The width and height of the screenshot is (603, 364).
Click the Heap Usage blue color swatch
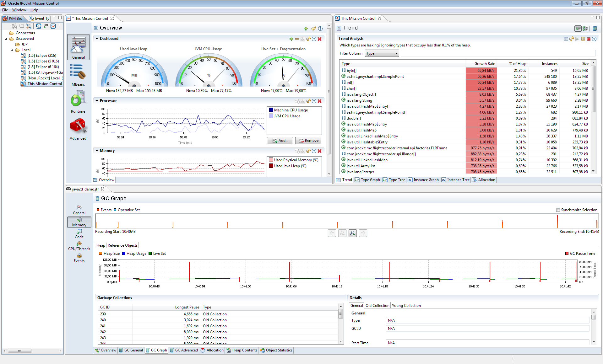coord(123,254)
